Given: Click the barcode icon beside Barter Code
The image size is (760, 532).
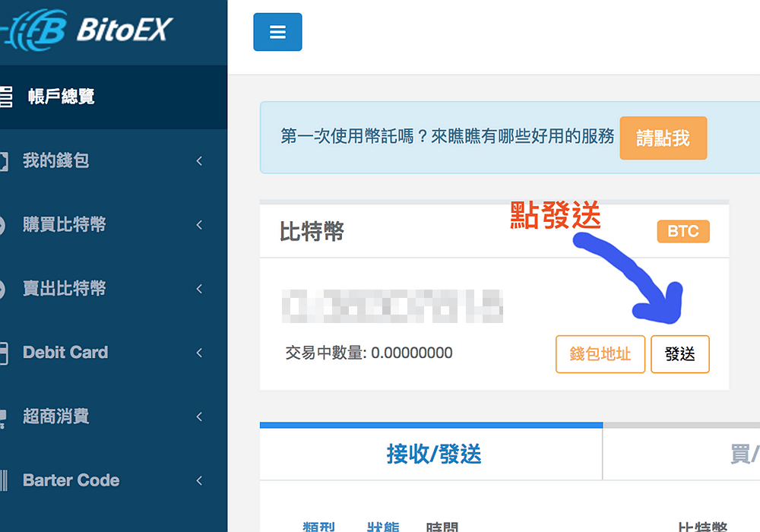Looking at the screenshot, I should coord(4,480).
